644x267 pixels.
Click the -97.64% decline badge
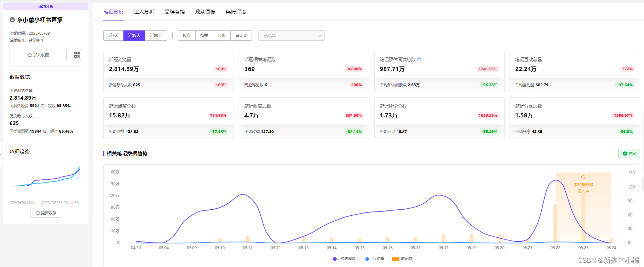click(x=625, y=85)
